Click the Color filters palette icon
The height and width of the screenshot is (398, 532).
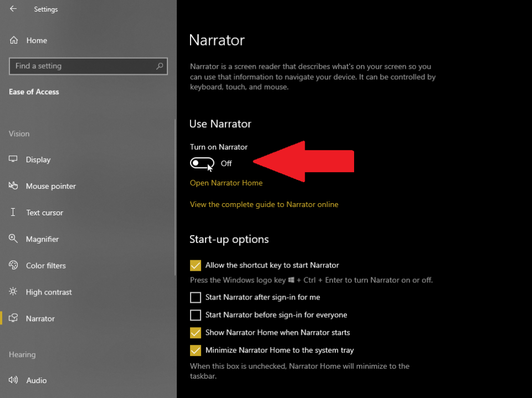coord(13,265)
